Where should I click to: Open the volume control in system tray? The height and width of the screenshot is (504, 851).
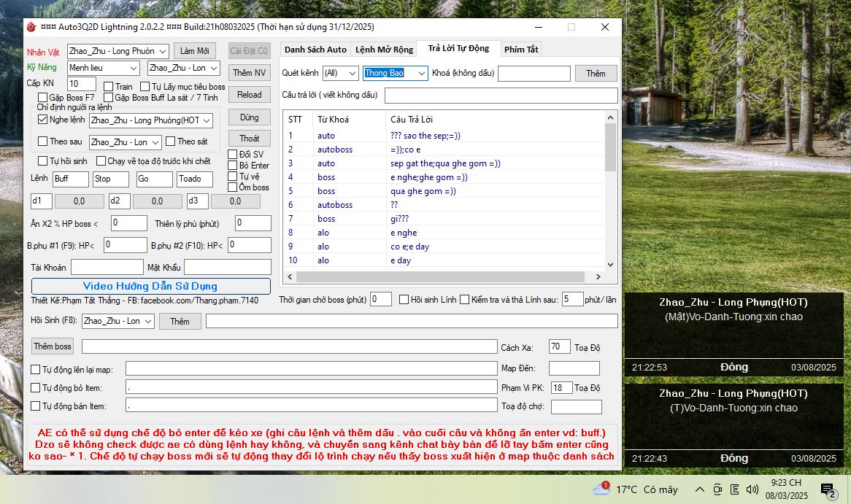coord(752,489)
